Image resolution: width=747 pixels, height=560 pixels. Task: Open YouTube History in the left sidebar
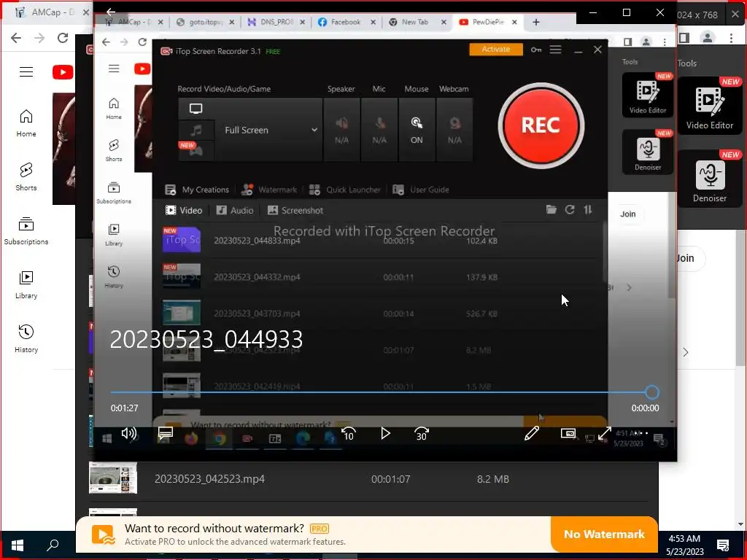pos(26,338)
